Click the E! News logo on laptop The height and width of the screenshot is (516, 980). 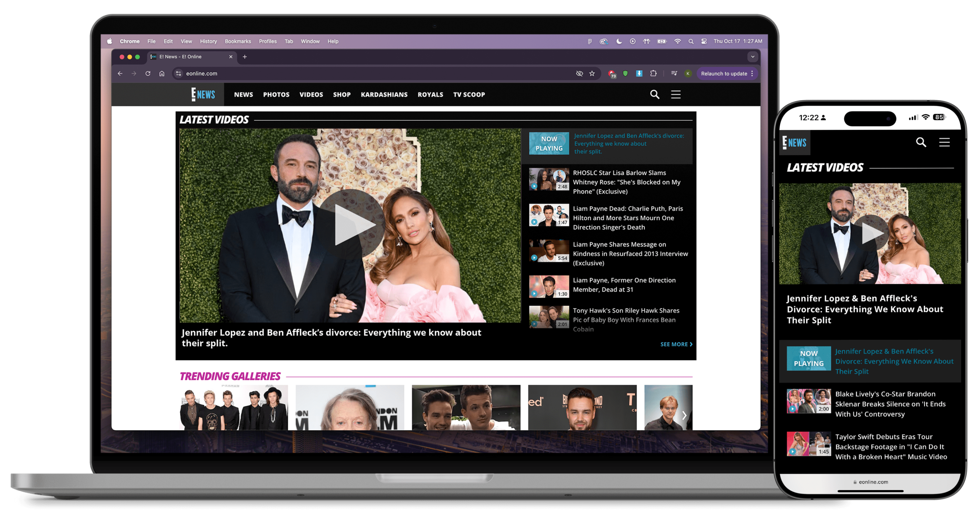pos(203,94)
